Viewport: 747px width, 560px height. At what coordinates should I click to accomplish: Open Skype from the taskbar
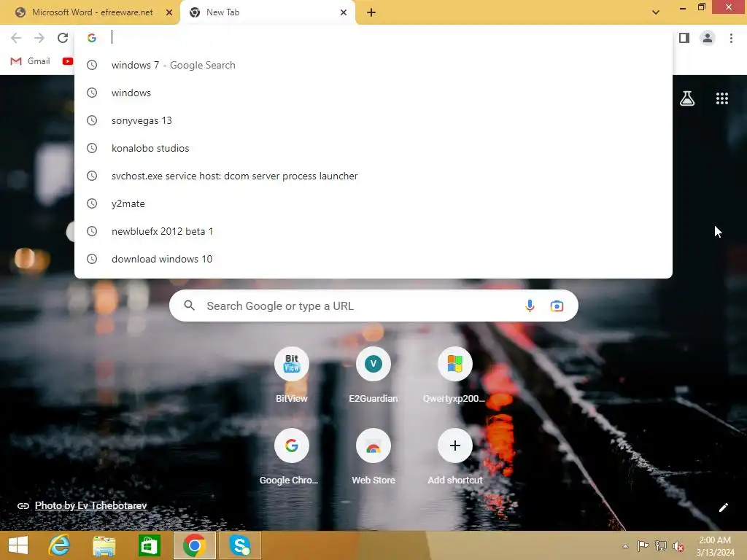coord(239,545)
